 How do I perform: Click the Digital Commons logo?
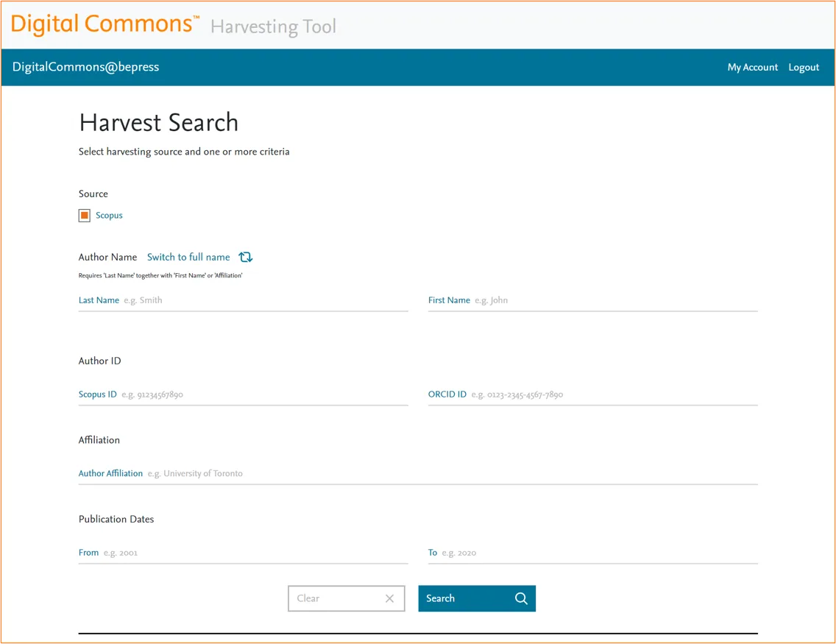pos(105,24)
